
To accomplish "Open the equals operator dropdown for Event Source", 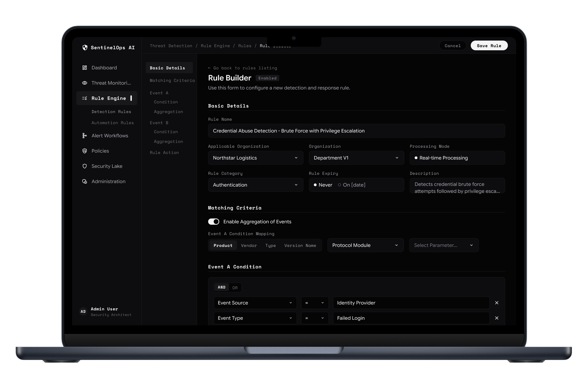I will [315, 303].
